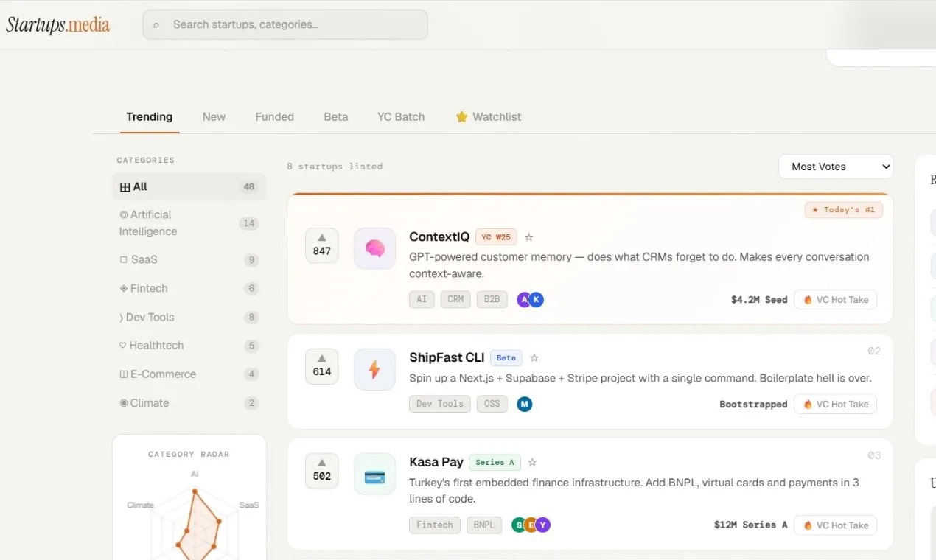
Task: Click founder avatar S on Kasa Pay
Action: (x=519, y=525)
